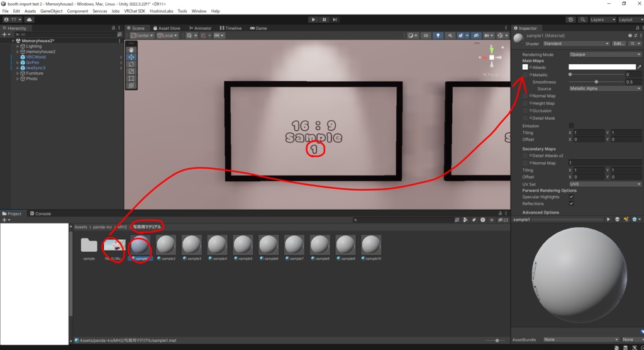Image resolution: width=644 pixels, height=350 pixels.
Task: Click the Metallic slider handle
Action: click(570, 74)
